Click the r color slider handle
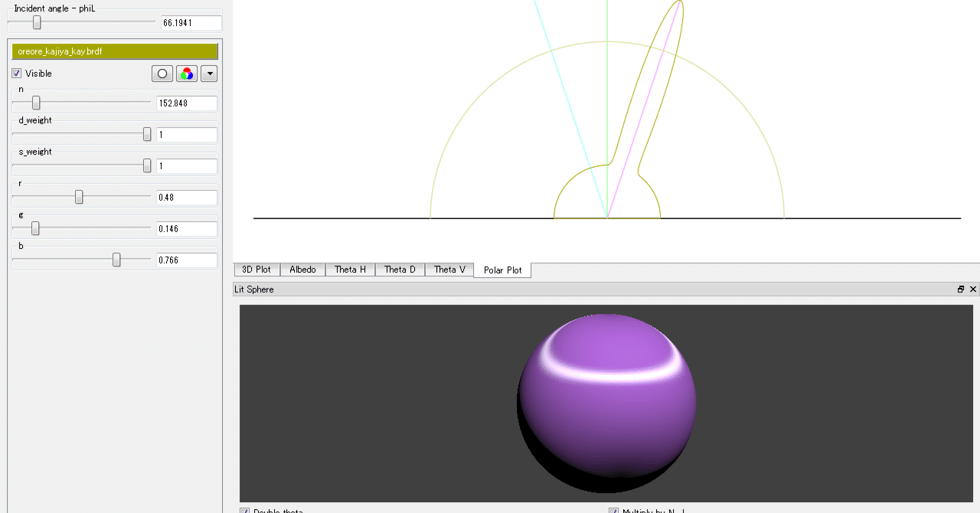 click(80, 197)
